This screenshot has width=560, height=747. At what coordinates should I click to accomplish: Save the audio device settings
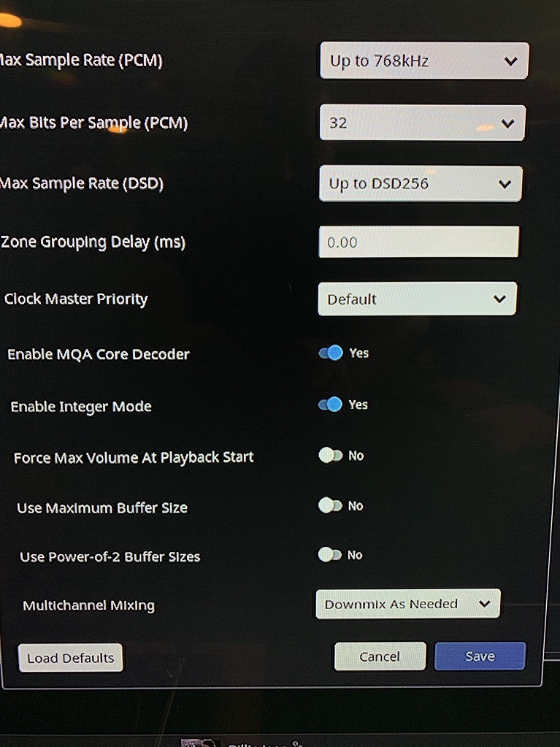pyautogui.click(x=480, y=656)
